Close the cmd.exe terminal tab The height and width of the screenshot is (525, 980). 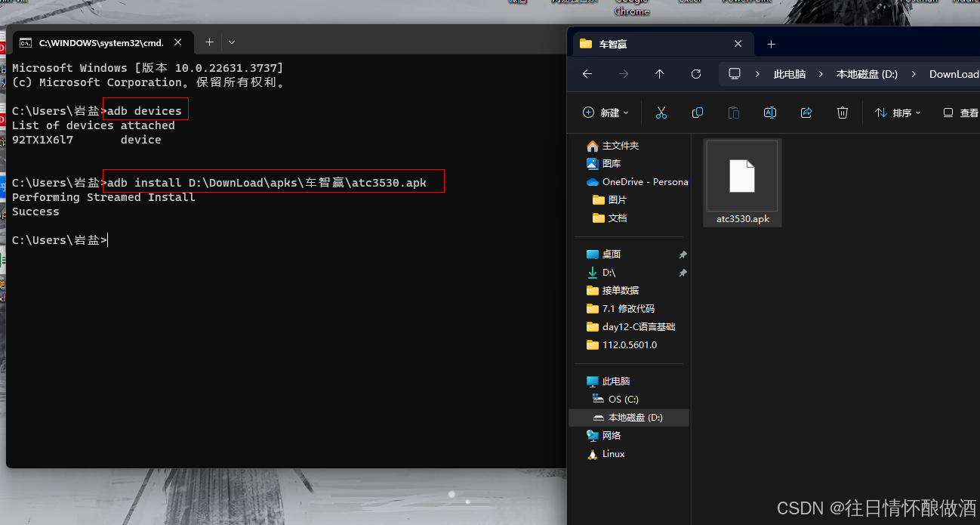[x=180, y=42]
